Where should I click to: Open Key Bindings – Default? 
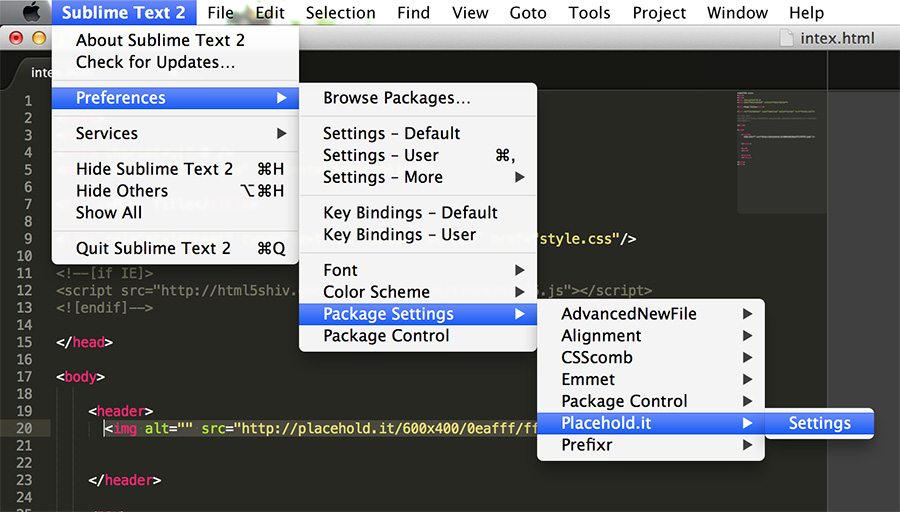418,212
